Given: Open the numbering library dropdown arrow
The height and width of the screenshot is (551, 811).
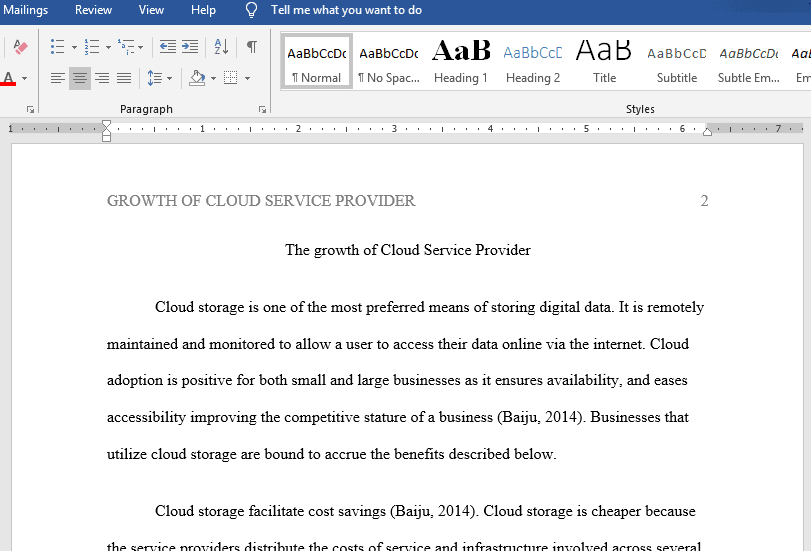Looking at the screenshot, I should click(108, 47).
